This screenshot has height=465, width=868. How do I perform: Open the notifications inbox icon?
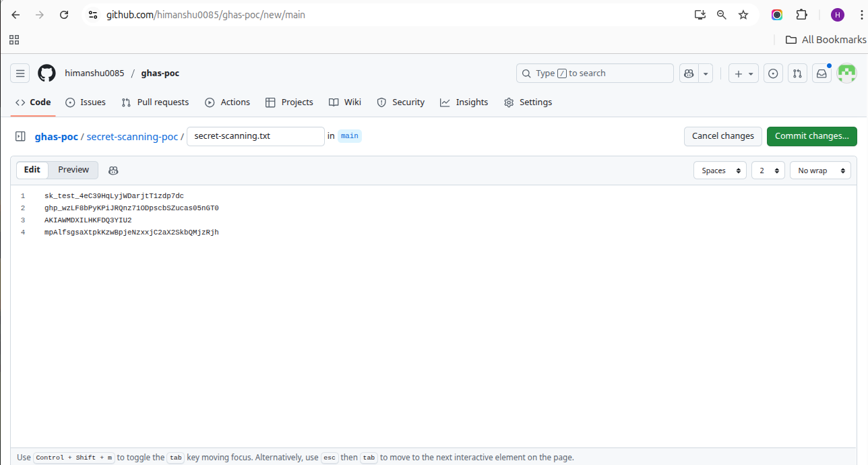821,73
